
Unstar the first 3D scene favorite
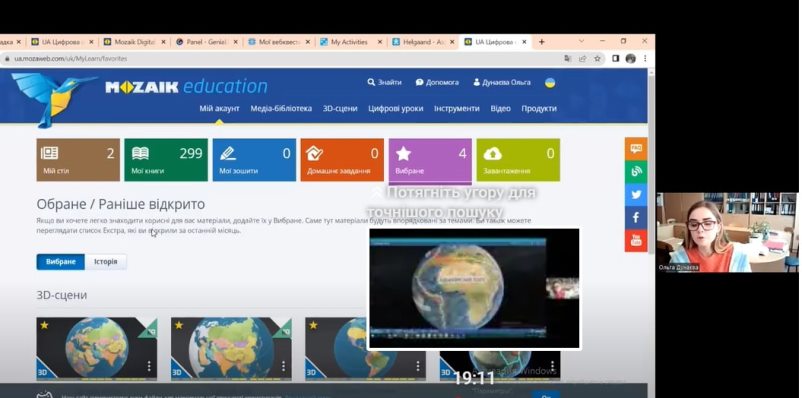click(44, 325)
